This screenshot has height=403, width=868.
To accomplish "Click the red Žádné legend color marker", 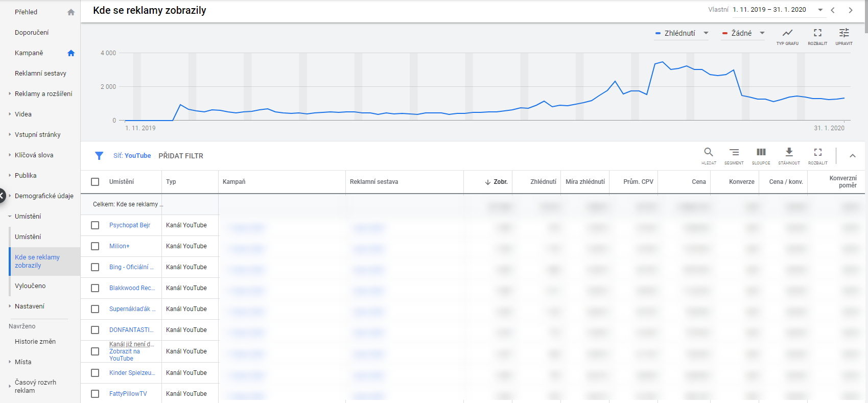I will pyautogui.click(x=724, y=33).
